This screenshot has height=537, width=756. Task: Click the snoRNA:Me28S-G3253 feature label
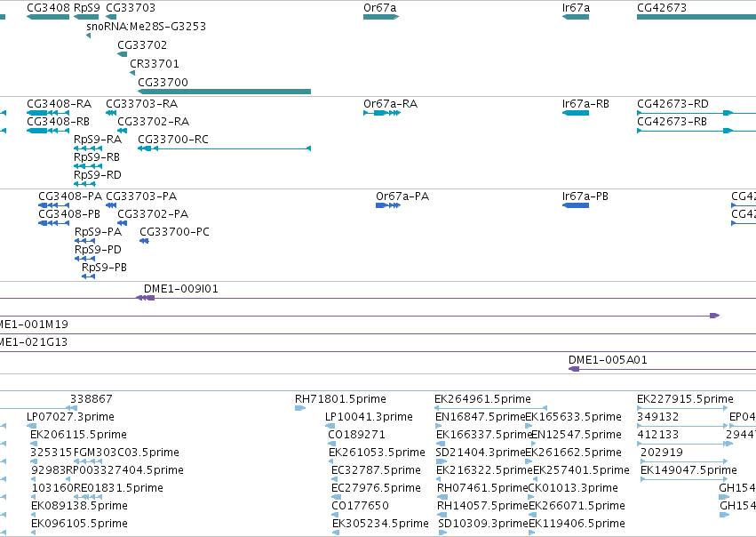pyautogui.click(x=146, y=27)
